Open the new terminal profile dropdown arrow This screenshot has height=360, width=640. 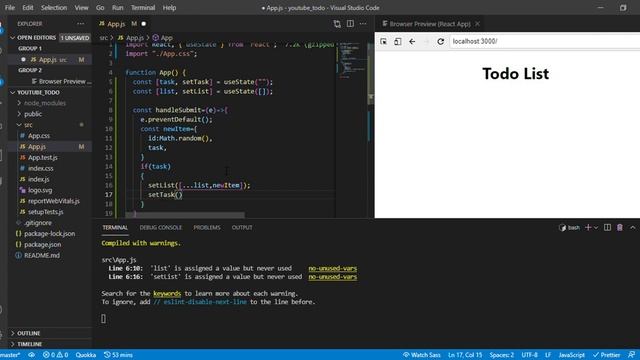click(x=596, y=227)
